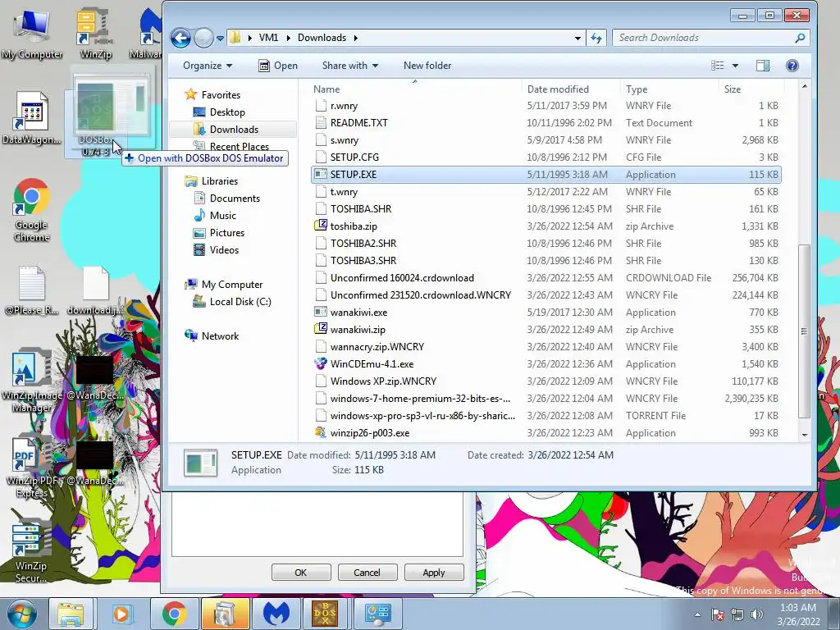The height and width of the screenshot is (630, 840).
Task: Select Unconfirmed 160024.crdownload file
Action: click(546, 277)
